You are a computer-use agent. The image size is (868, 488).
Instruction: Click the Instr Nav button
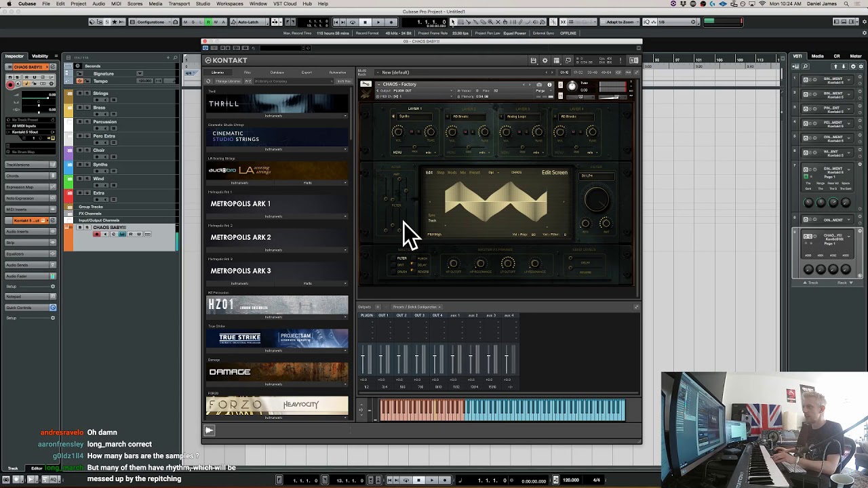coord(343,81)
